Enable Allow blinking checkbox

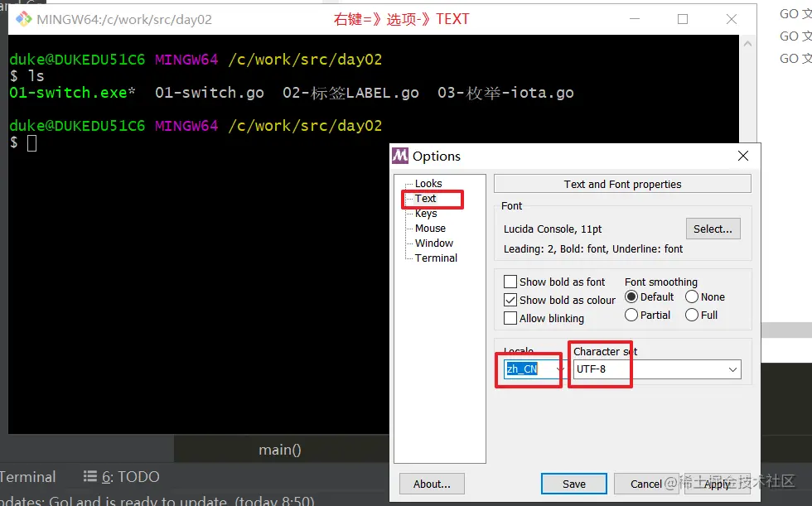coord(510,318)
